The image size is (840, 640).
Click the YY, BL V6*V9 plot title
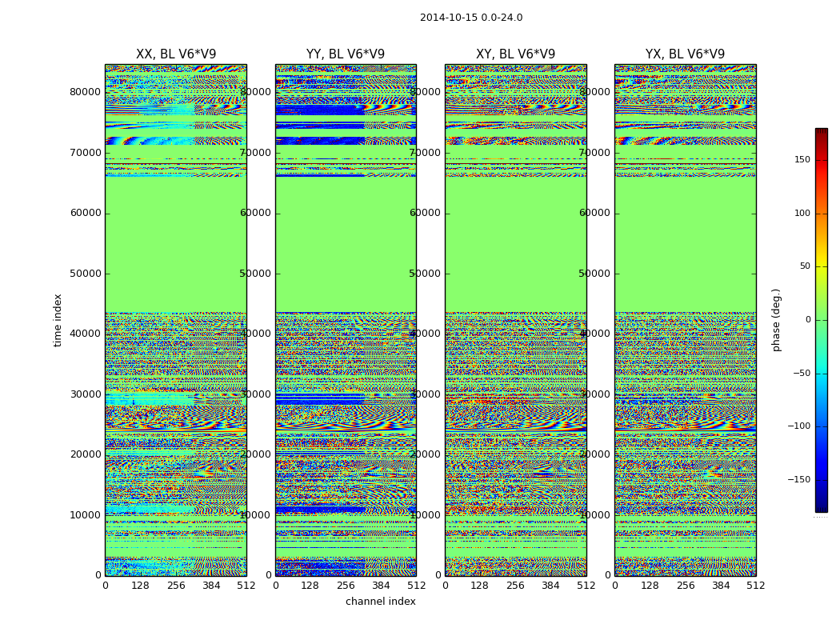click(346, 54)
